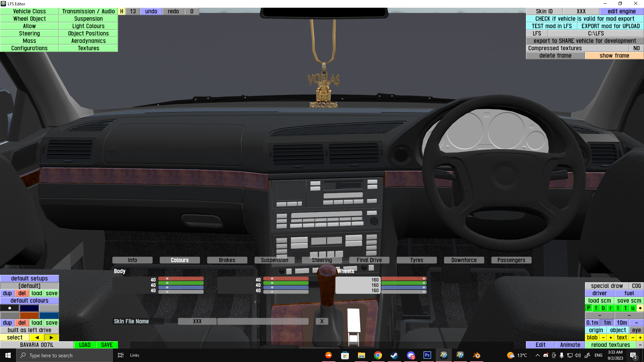The height and width of the screenshot is (362, 644).
Task: Click X beside Skin File Name
Action: click(322, 321)
